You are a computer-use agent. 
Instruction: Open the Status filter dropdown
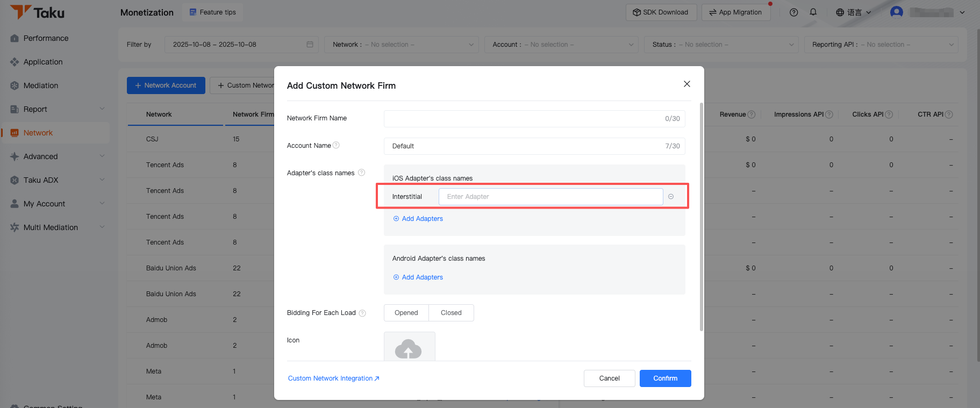(x=720, y=45)
